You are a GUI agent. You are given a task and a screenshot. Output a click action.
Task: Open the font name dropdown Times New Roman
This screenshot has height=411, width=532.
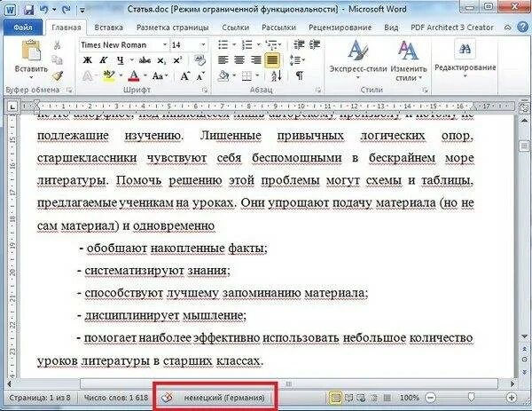point(165,45)
